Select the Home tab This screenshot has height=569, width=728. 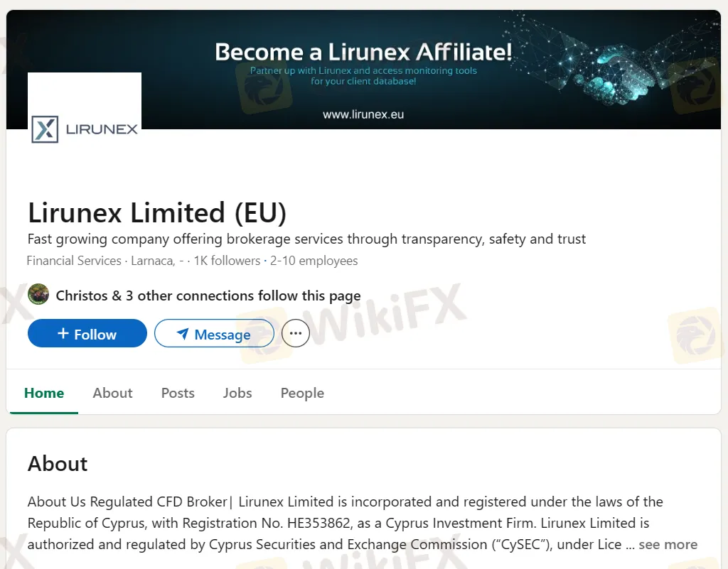[x=44, y=393]
